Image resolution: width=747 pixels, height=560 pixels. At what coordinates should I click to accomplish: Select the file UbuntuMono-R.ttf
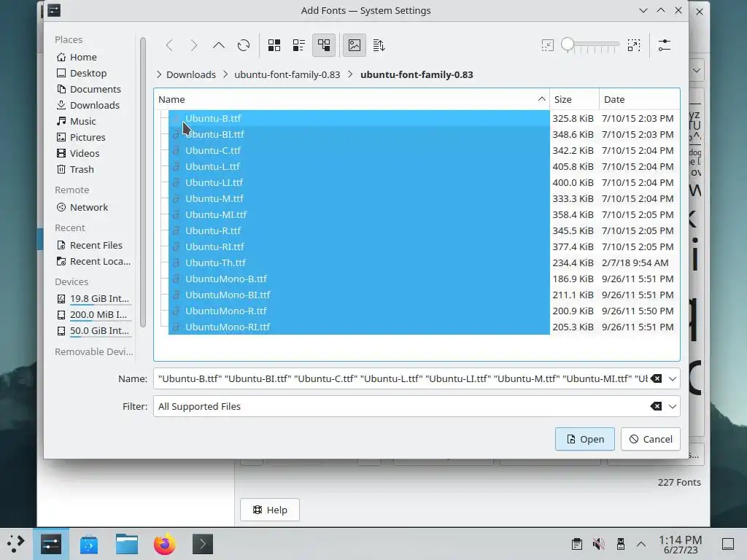pyautogui.click(x=359, y=311)
